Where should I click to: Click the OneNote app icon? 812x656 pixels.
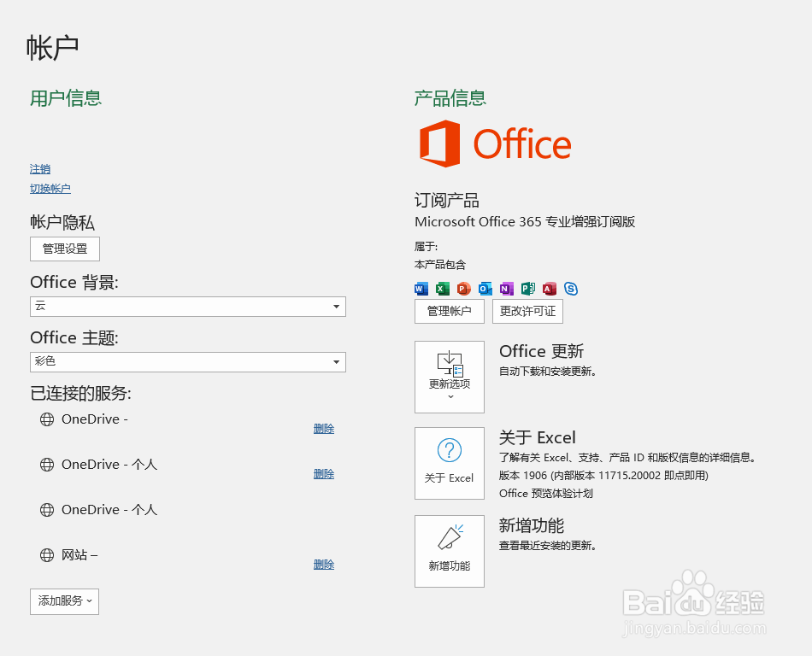tap(507, 289)
